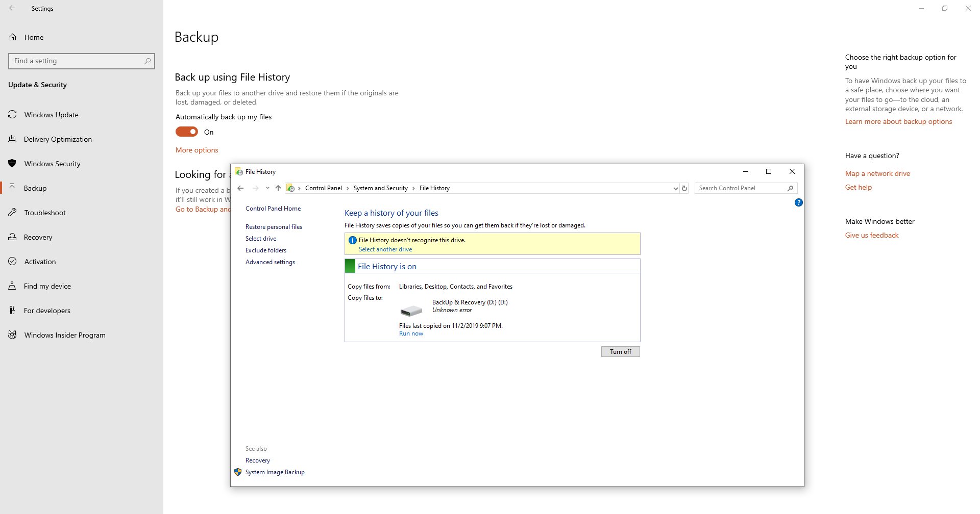Open the recent locations dropdown arrow

[x=267, y=188]
